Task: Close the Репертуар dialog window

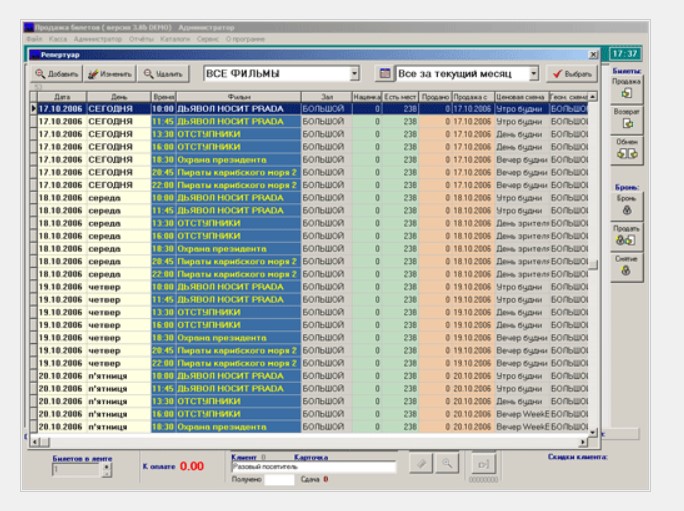Action: click(x=593, y=55)
